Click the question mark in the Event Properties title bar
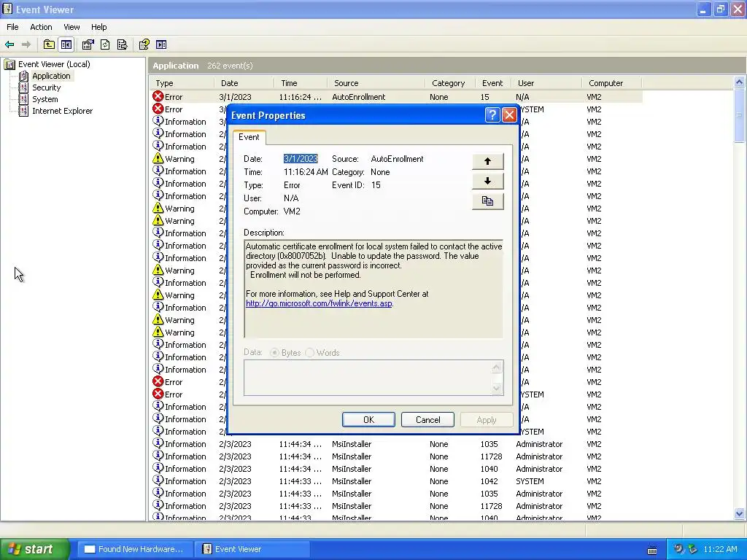The height and width of the screenshot is (560, 747). point(492,114)
